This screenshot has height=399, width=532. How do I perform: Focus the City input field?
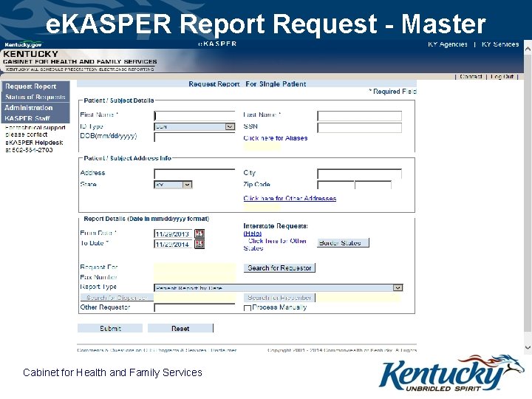coord(359,174)
